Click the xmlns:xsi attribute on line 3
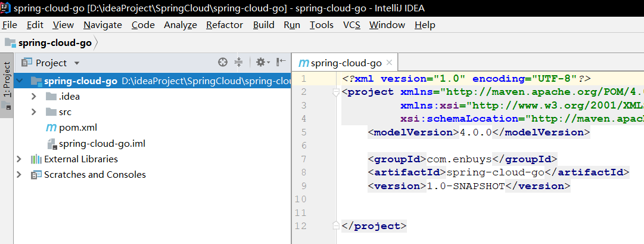The height and width of the screenshot is (244, 644). [x=429, y=106]
